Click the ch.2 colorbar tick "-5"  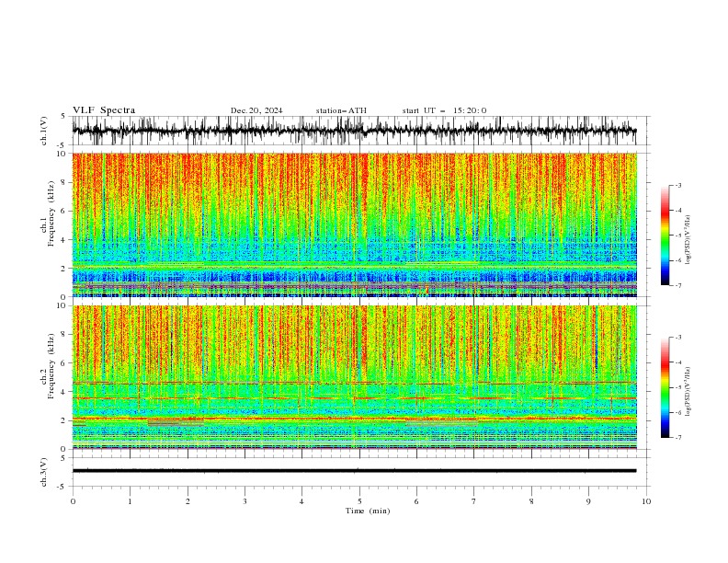(677, 387)
